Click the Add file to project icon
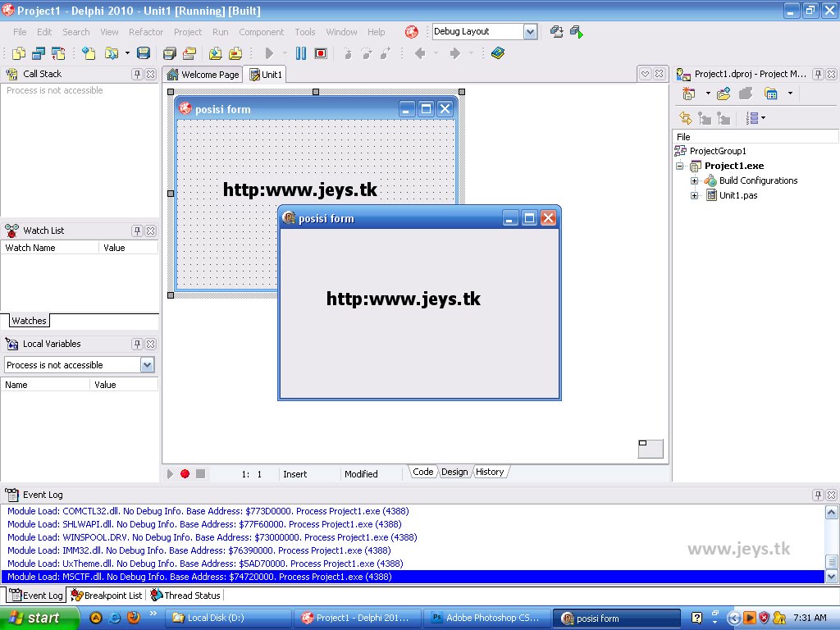Image resolution: width=840 pixels, height=630 pixels. (x=216, y=53)
